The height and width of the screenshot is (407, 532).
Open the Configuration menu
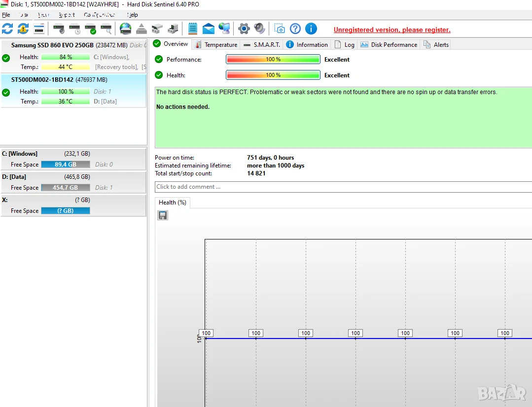coord(100,15)
